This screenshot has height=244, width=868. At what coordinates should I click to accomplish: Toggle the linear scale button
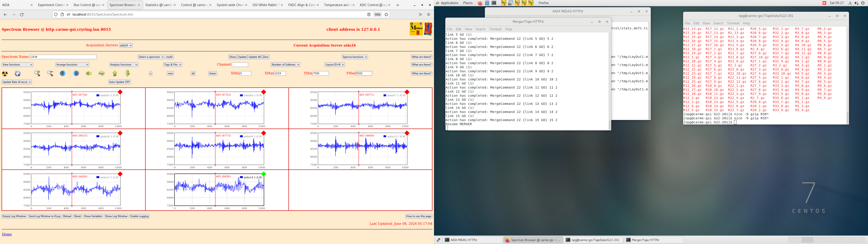213,73
